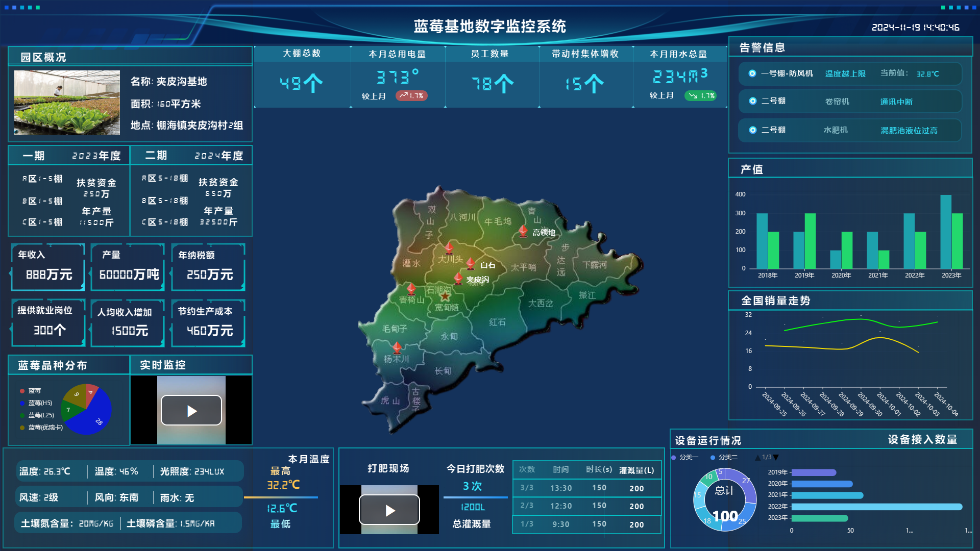Click the 夹皮沟 location pin

458,278
